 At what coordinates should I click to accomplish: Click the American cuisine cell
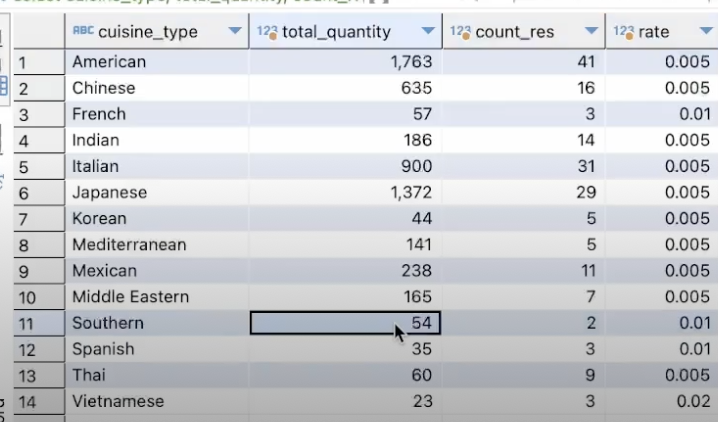(157, 62)
